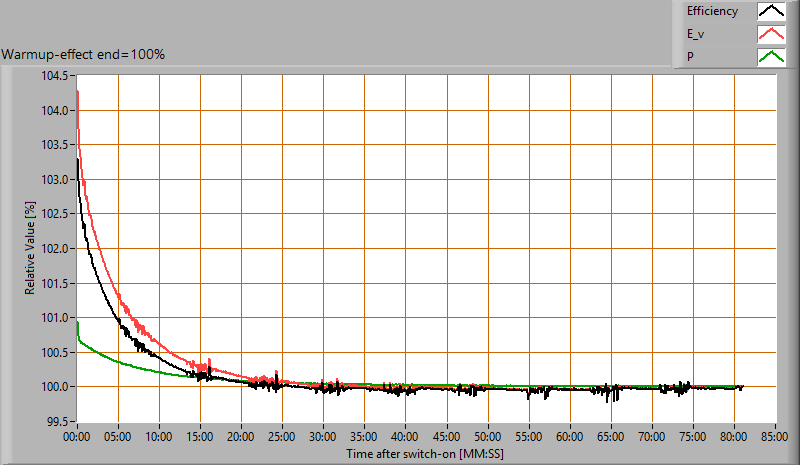Edit the 00:00 X-axis start value
Screen dimensions: 800x465
[77, 437]
